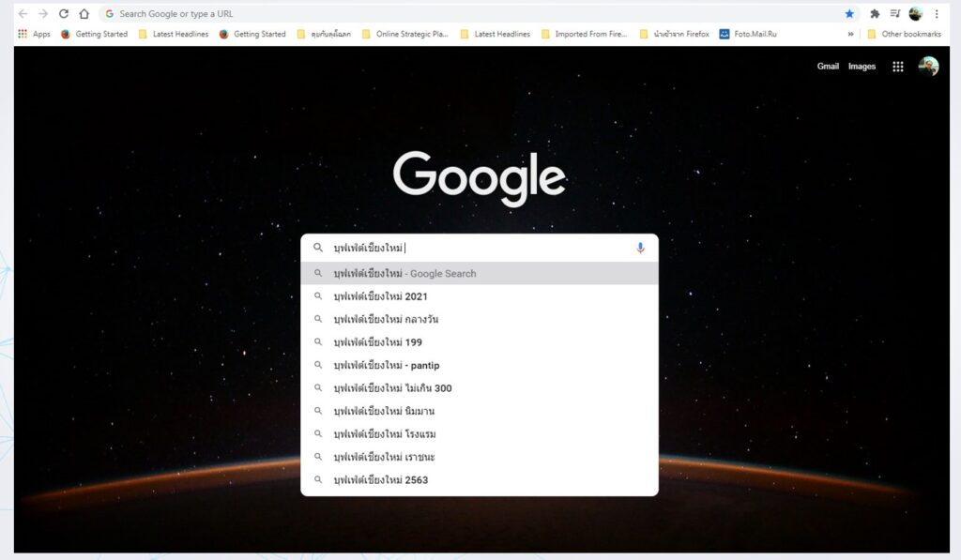The width and height of the screenshot is (961, 560).
Task: Select the '- Google Search' highlighted suggestion
Action: [x=480, y=273]
